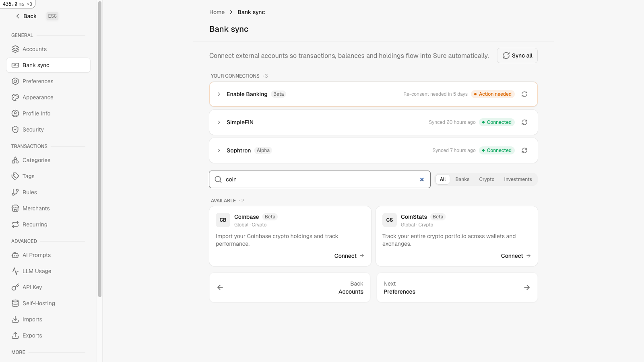This screenshot has height=362, width=644.
Task: Open Merchants in the sidebar
Action: pyautogui.click(x=48, y=208)
